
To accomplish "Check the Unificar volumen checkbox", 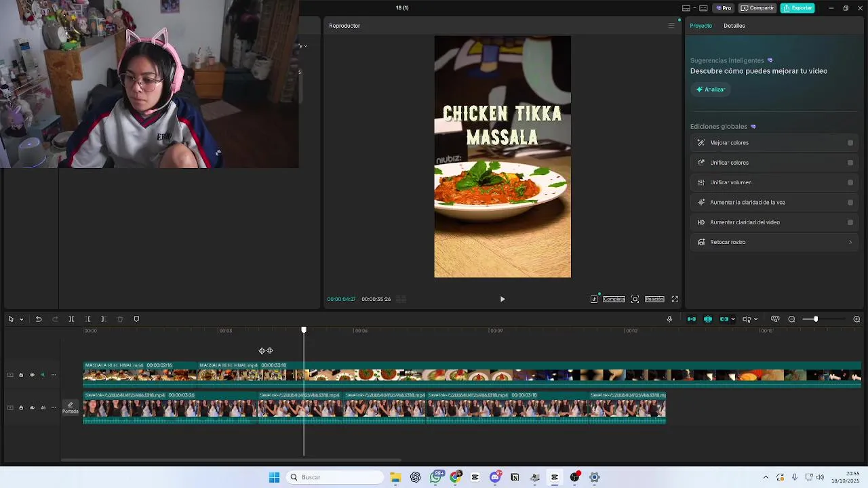I will tap(850, 182).
